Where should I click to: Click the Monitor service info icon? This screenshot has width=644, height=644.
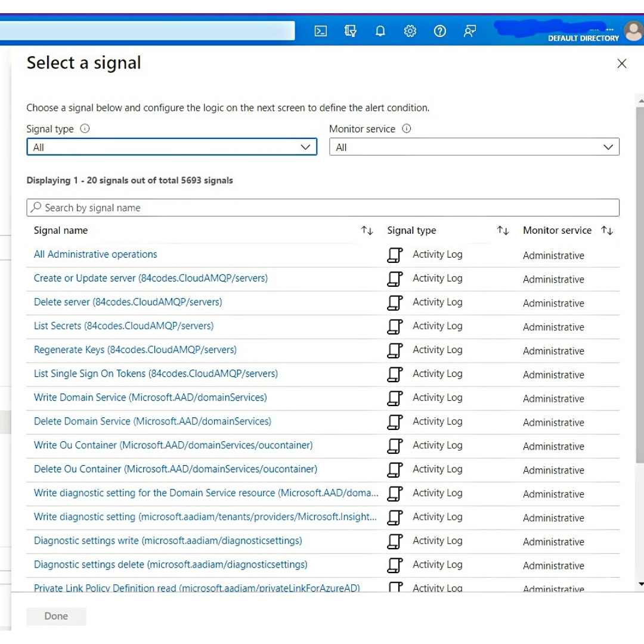point(407,129)
